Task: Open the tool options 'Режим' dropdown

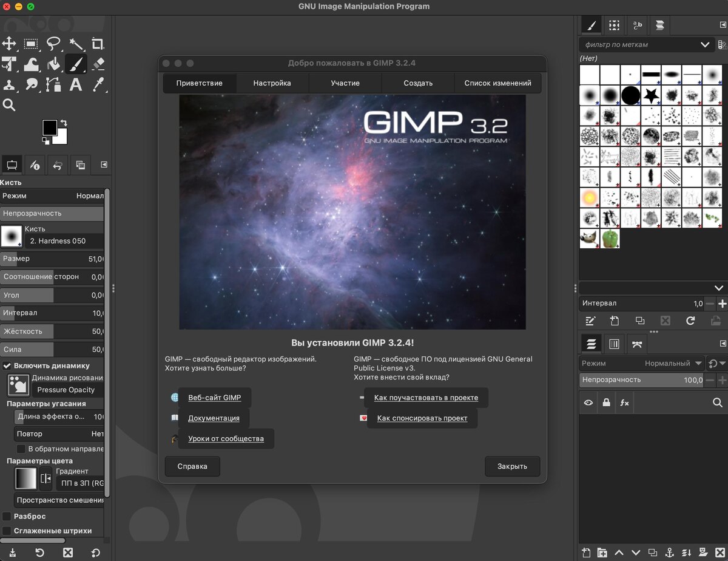Action: tap(52, 196)
